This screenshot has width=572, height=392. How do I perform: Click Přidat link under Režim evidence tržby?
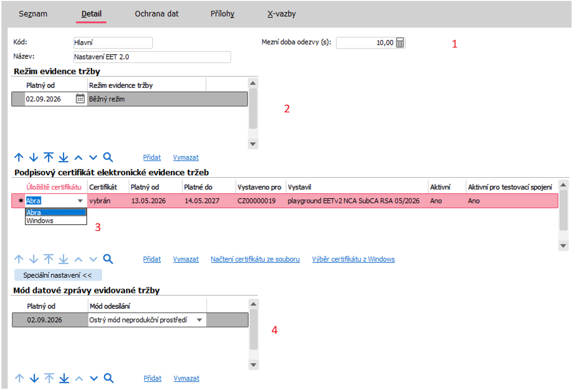(x=152, y=157)
